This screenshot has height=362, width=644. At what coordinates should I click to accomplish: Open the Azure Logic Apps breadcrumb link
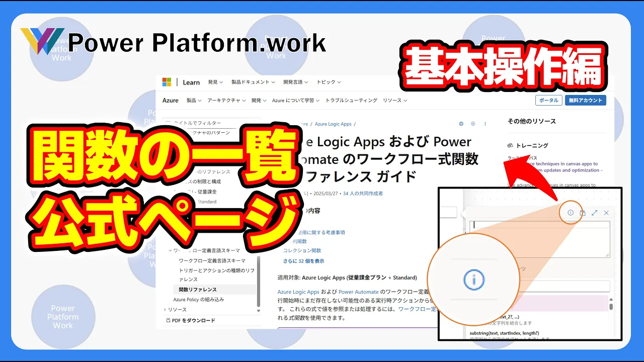[x=333, y=124]
